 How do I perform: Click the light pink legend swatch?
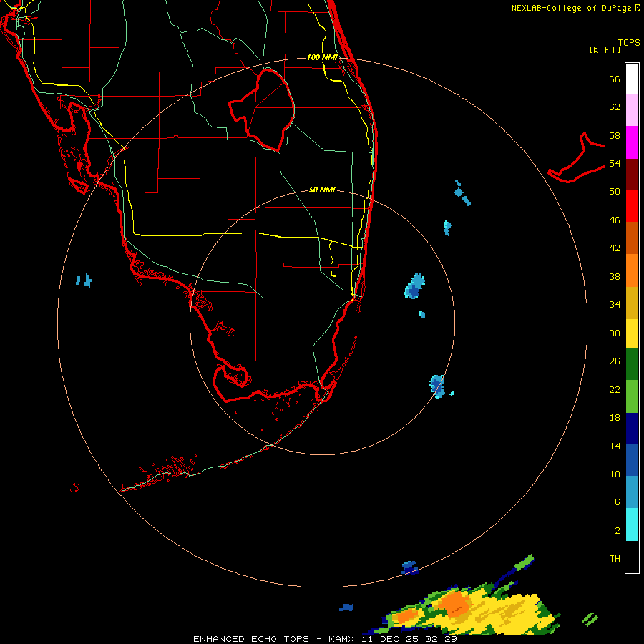click(632, 109)
